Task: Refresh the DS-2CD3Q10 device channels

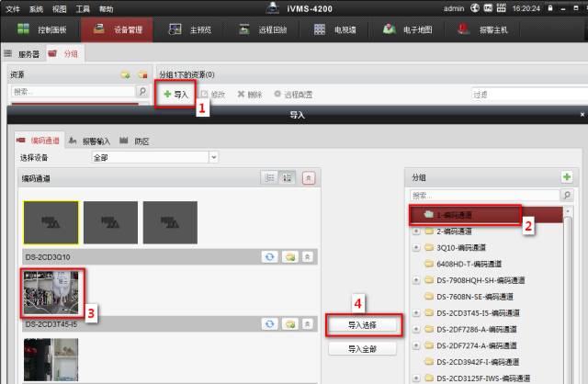Action: 270,257
